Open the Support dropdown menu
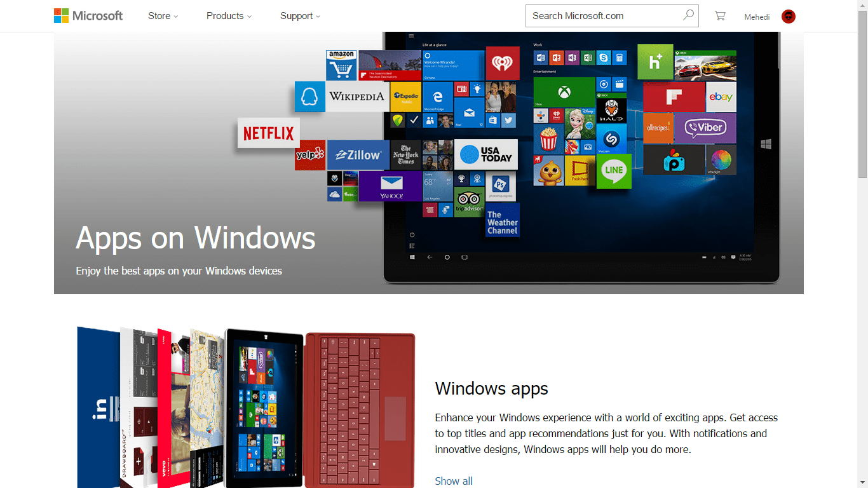 click(300, 16)
